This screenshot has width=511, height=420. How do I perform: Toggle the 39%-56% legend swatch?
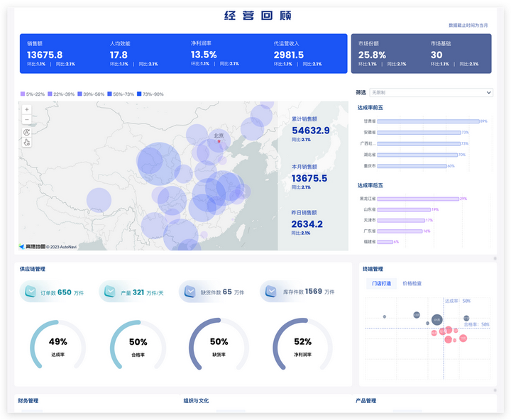(x=79, y=94)
